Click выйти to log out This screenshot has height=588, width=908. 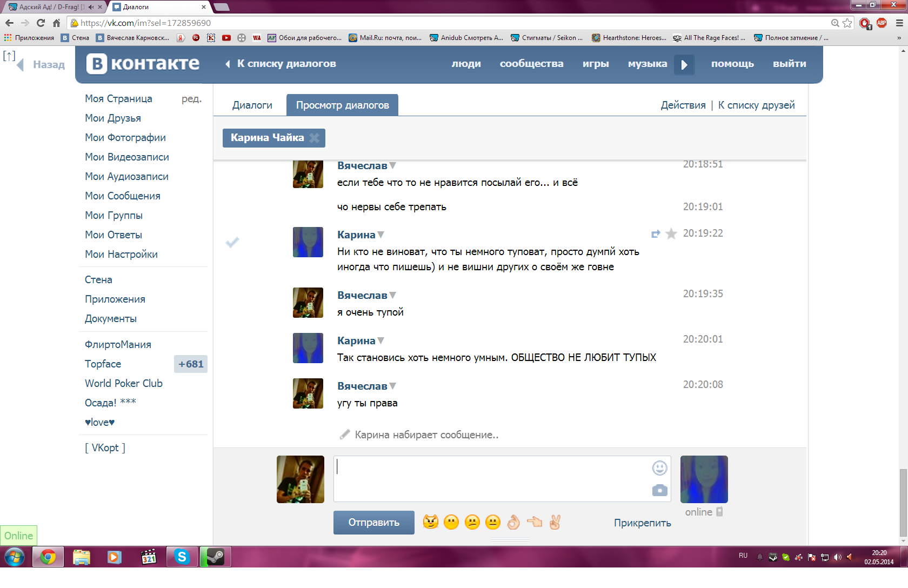(x=790, y=64)
